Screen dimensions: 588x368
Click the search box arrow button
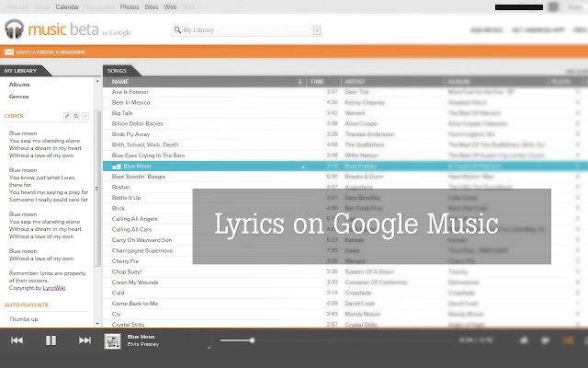[317, 30]
